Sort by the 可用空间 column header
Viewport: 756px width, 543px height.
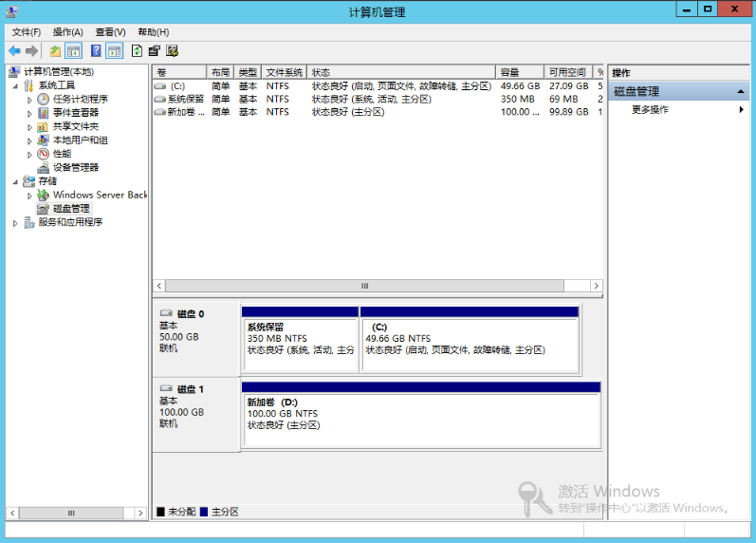tap(568, 72)
